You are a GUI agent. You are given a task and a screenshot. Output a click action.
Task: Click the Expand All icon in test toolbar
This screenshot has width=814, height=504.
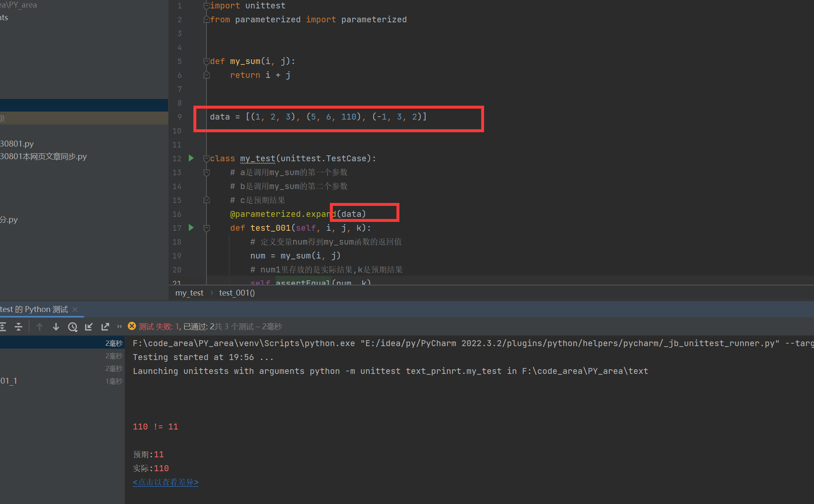click(3, 327)
